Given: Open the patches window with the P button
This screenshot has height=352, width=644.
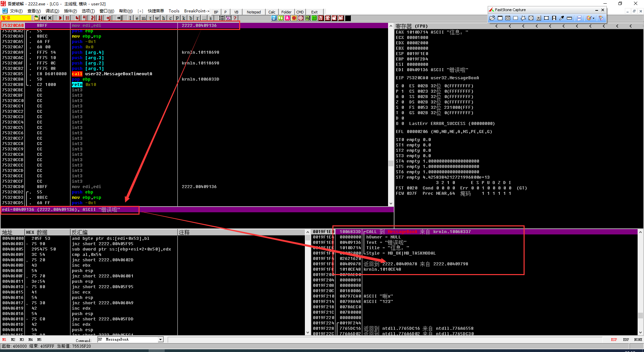Looking at the screenshot, I should pyautogui.click(x=177, y=18).
